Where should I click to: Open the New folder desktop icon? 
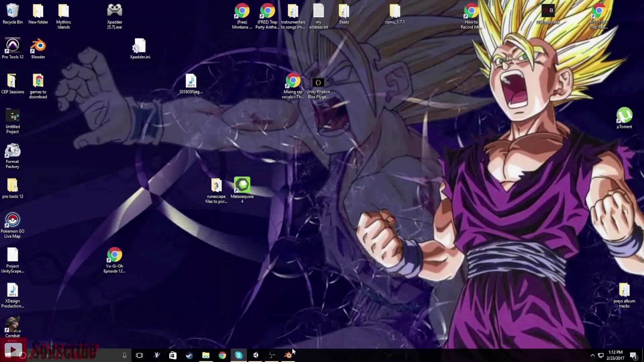(x=38, y=15)
